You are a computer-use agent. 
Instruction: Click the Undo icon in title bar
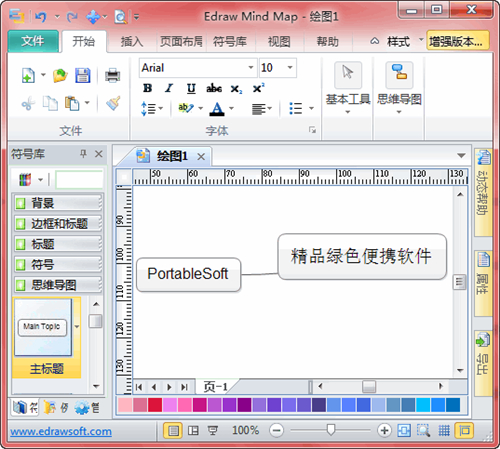point(41,16)
